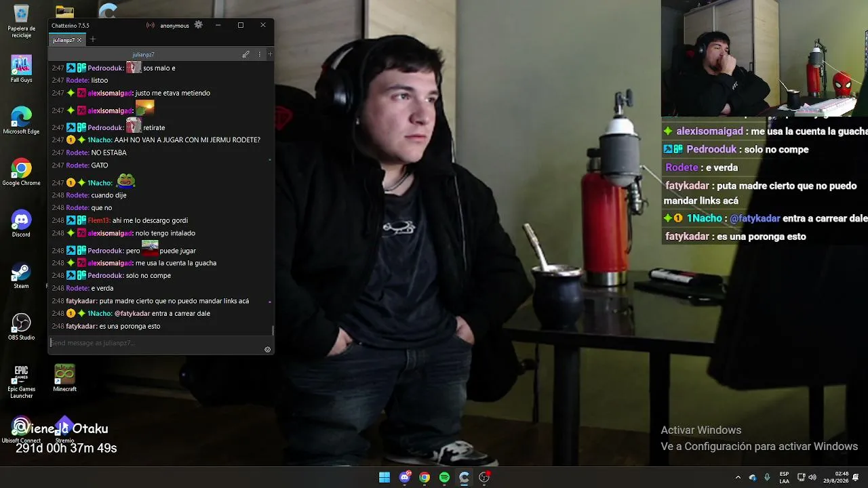
Task: Open Chatterino settings gear icon
Action: click(x=198, y=25)
